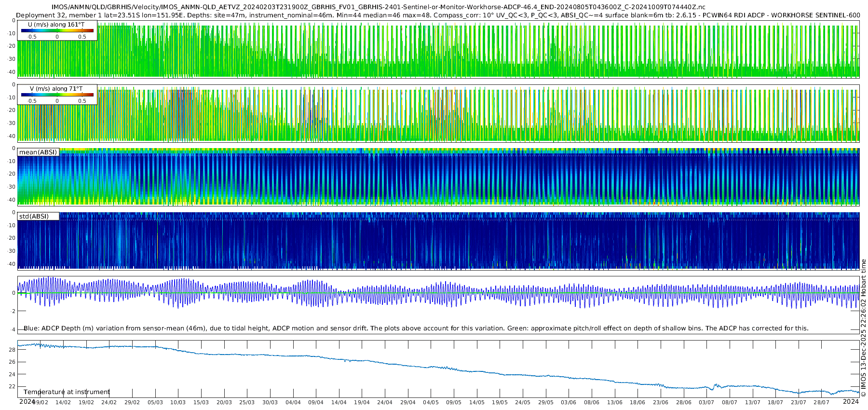
Task: Click the '24/05' date tick label
Action: [x=523, y=403]
